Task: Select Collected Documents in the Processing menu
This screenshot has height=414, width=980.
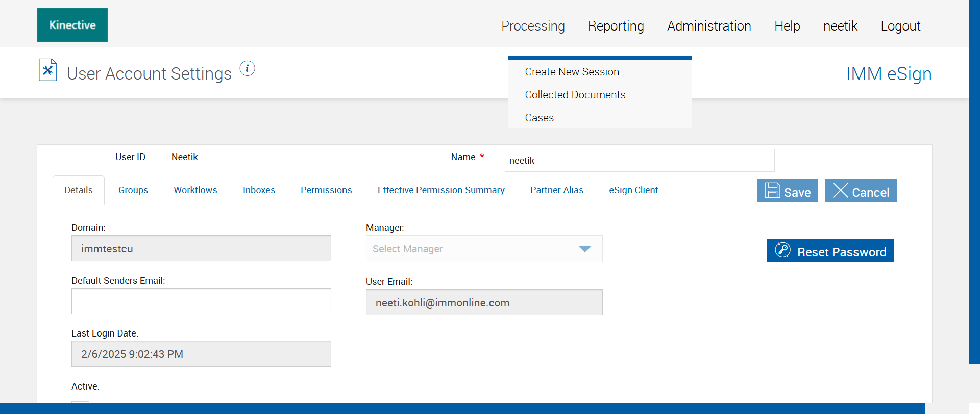Action: [x=575, y=95]
